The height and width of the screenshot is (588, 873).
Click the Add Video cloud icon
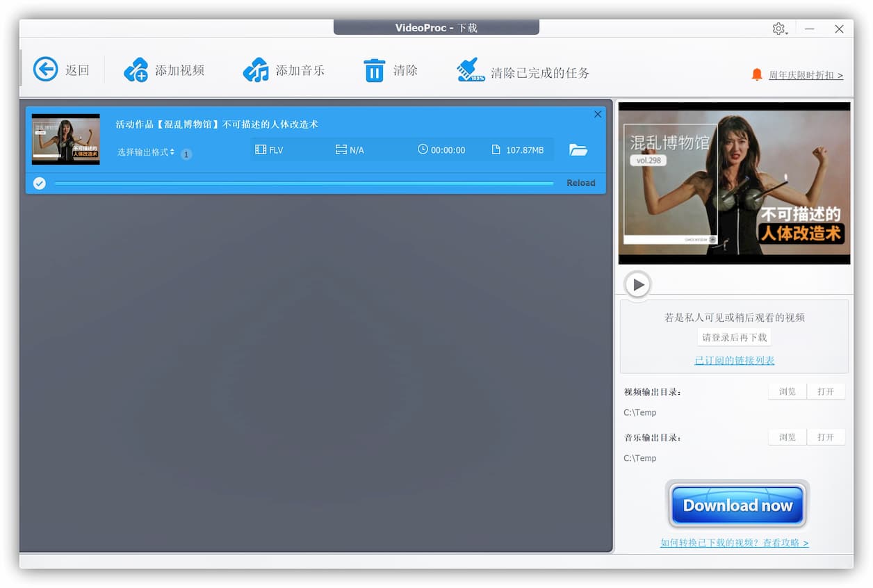[x=136, y=70]
